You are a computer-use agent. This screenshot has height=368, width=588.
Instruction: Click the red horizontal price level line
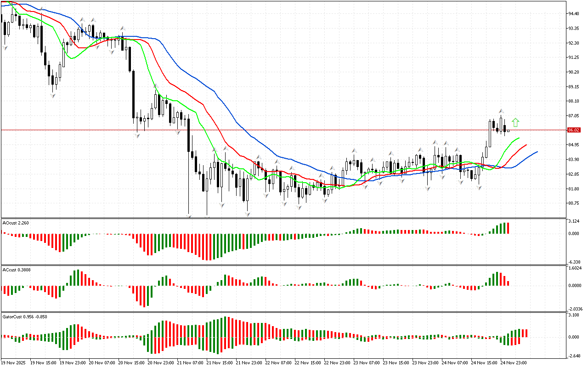pos(276,130)
